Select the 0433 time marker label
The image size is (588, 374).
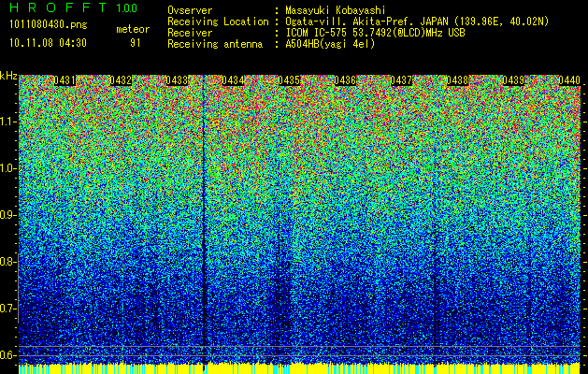coord(177,80)
